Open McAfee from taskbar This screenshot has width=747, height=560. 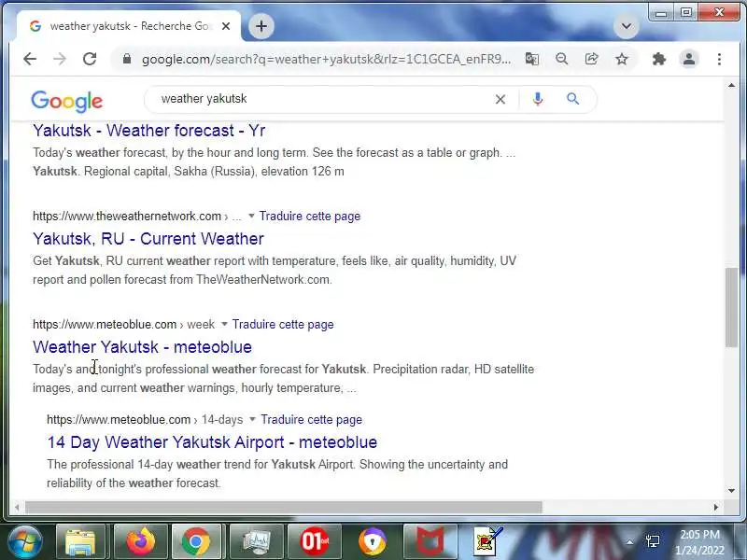click(x=430, y=542)
